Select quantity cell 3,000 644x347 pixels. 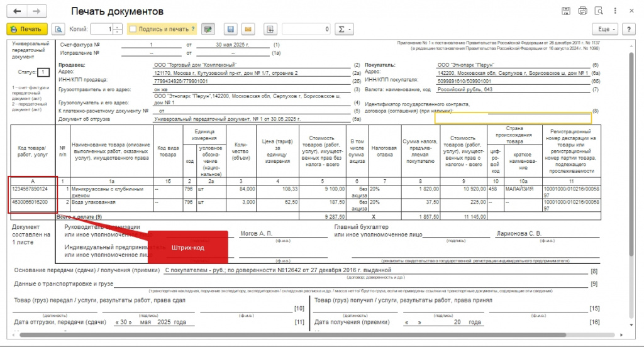point(241,206)
